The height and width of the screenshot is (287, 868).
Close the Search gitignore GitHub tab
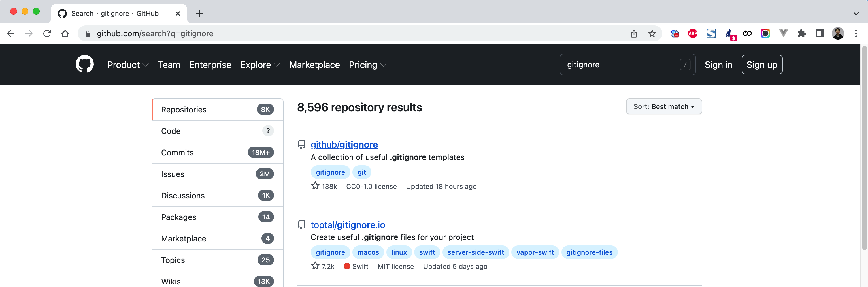tap(178, 14)
